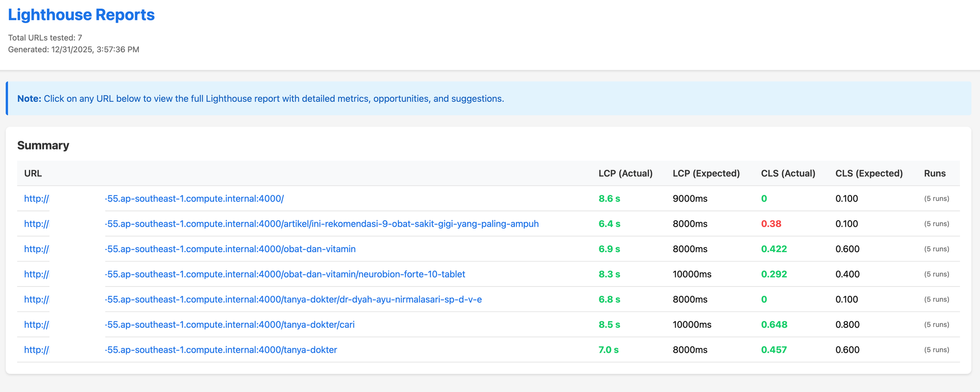This screenshot has height=392, width=980.
Task: Click the blue Note info banner
Action: point(488,99)
